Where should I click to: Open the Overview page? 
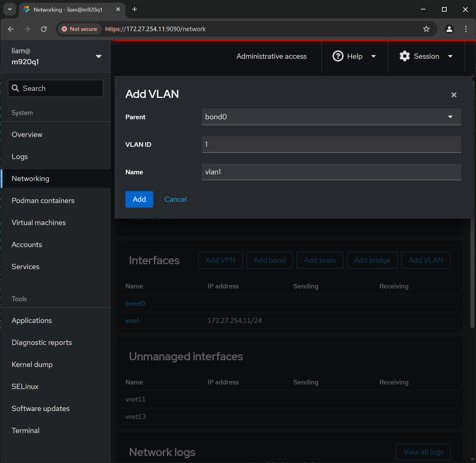(x=56, y=135)
